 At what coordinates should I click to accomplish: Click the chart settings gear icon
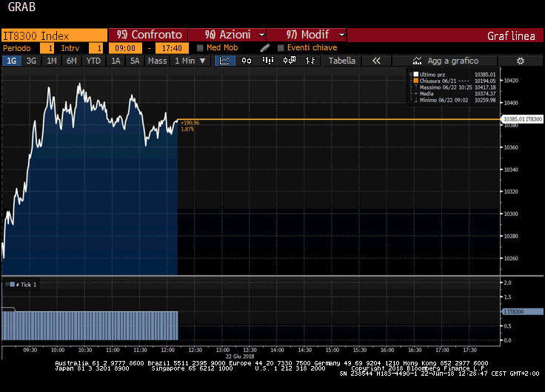[x=520, y=61]
